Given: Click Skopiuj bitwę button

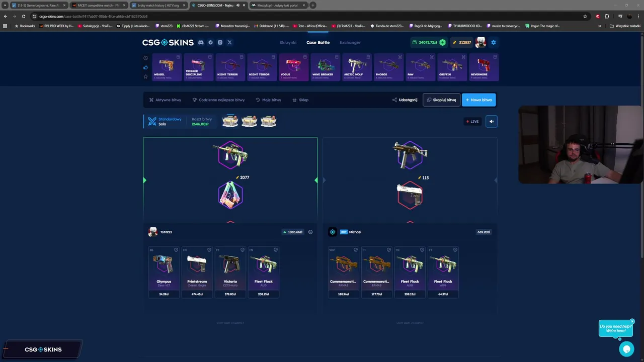Looking at the screenshot, I should tap(441, 100).
